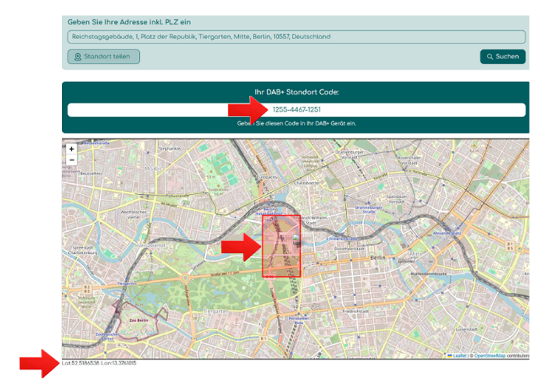
Task: Select the DAB+ code 1255-4467-1251 field
Action: pyautogui.click(x=297, y=110)
